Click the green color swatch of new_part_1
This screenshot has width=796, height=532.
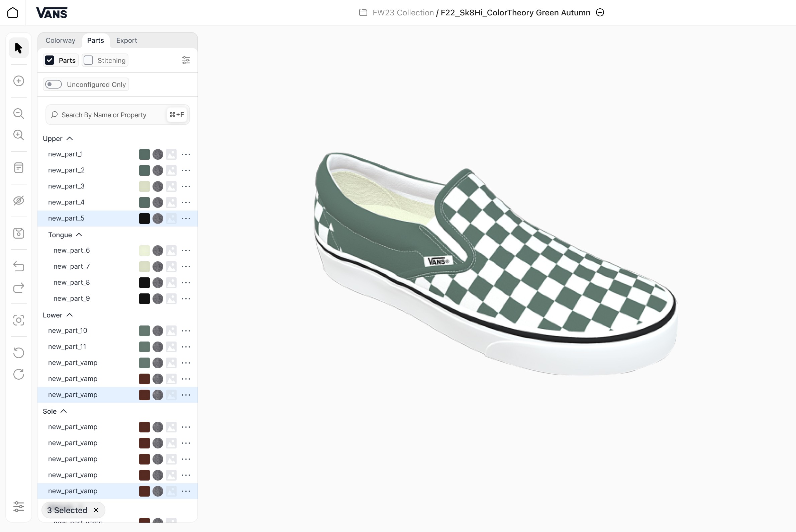tap(144, 154)
